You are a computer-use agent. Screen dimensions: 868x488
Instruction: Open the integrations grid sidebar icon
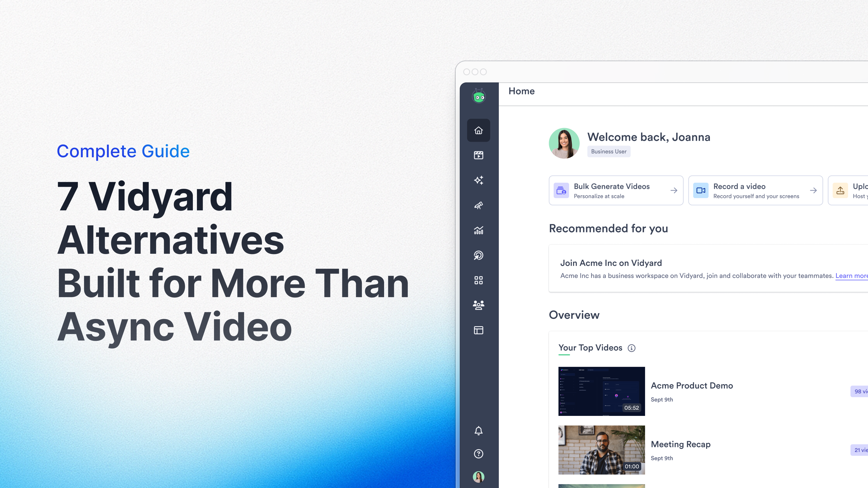478,280
